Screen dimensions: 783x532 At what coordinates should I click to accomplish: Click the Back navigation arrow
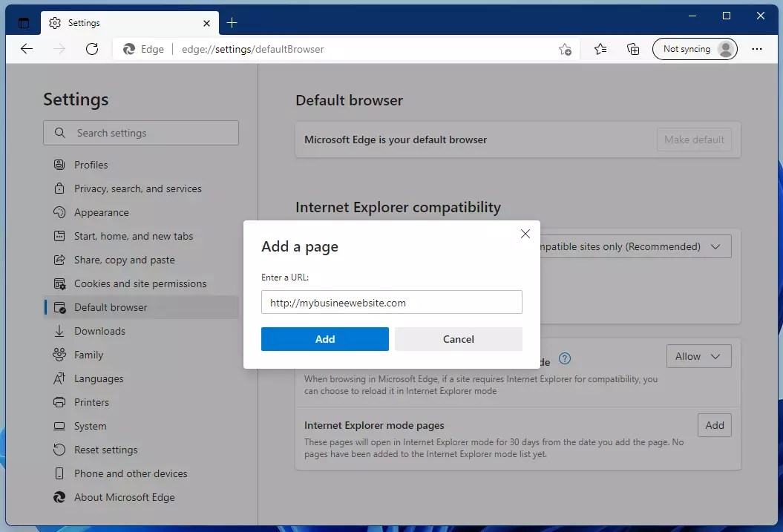27,49
